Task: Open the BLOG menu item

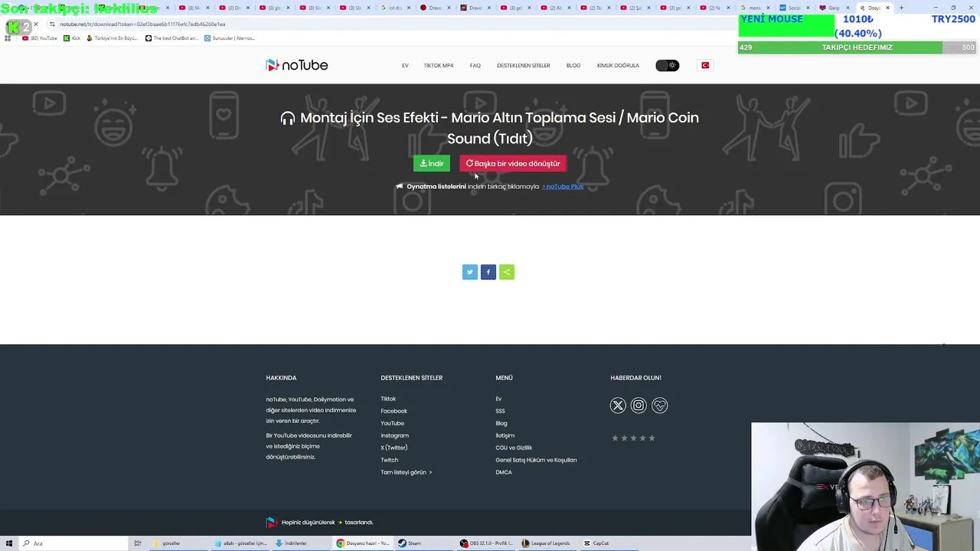Action: (573, 66)
